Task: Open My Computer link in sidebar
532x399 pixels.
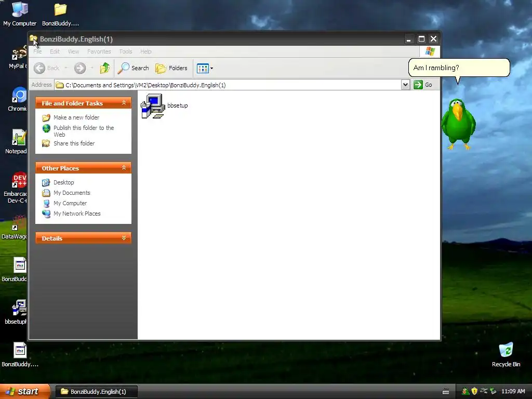Action: [x=70, y=203]
